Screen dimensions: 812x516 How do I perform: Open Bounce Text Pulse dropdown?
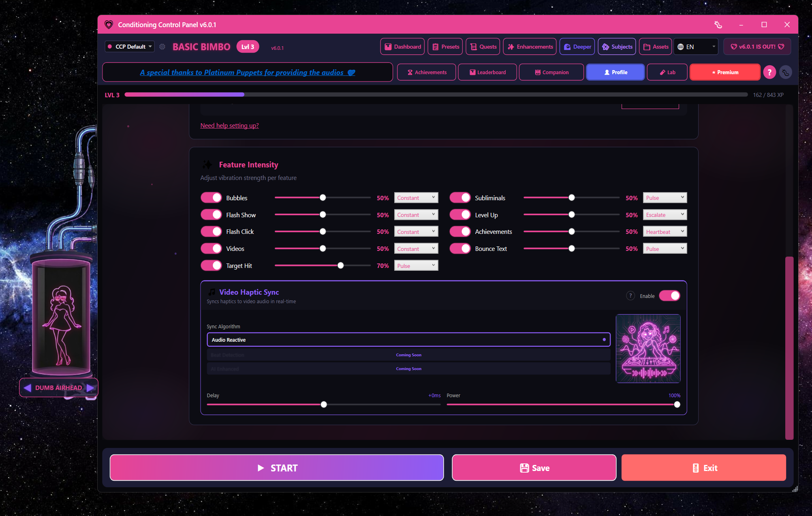pyautogui.click(x=665, y=249)
